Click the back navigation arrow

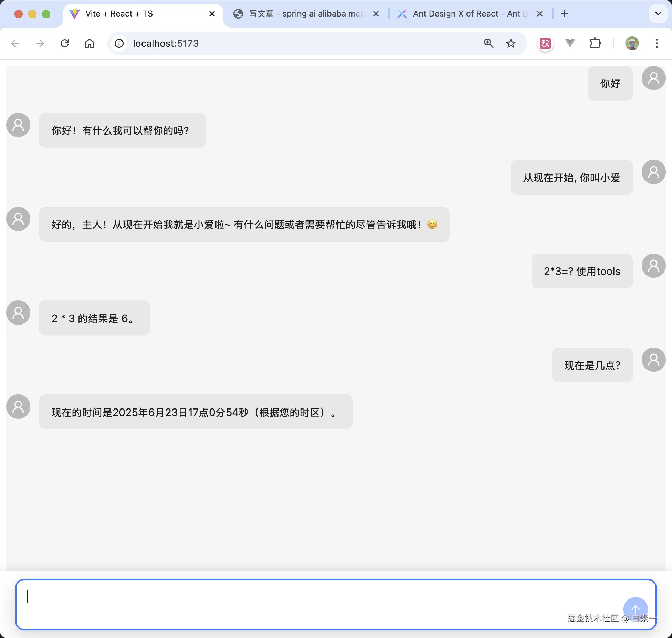point(15,43)
